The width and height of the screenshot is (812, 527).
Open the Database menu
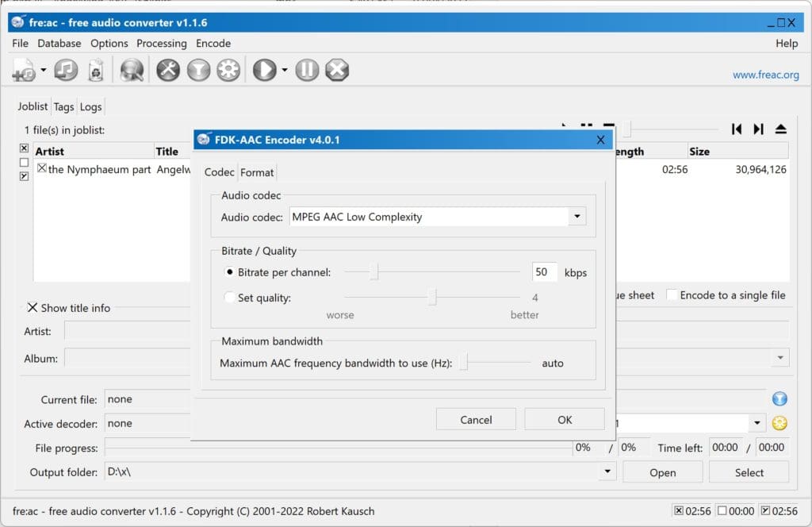(x=59, y=44)
